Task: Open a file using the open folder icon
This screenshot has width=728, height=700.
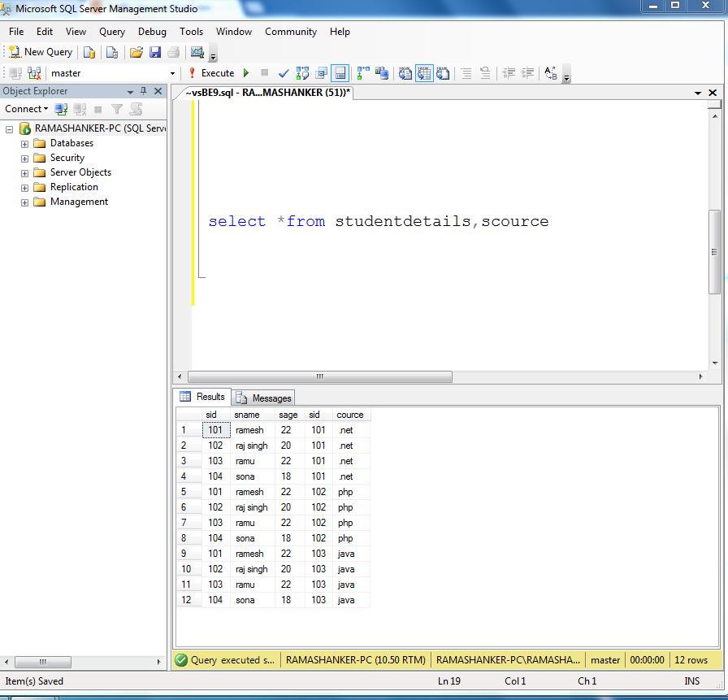Action: point(136,51)
